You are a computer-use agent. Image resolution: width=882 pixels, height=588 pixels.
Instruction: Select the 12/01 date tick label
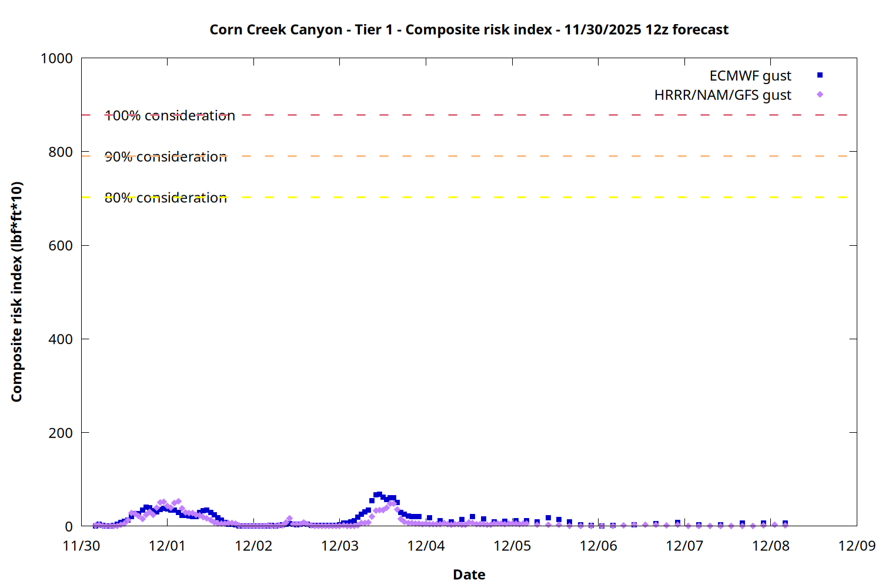[x=167, y=546]
